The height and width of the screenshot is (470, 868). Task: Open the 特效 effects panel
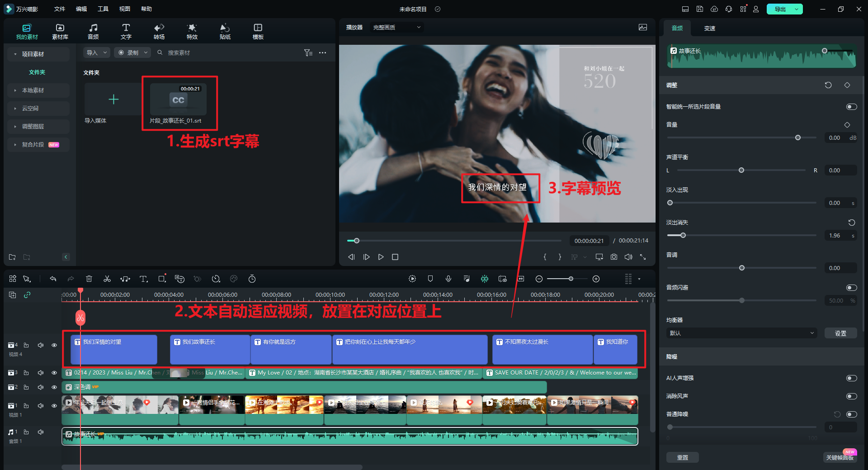coord(192,31)
